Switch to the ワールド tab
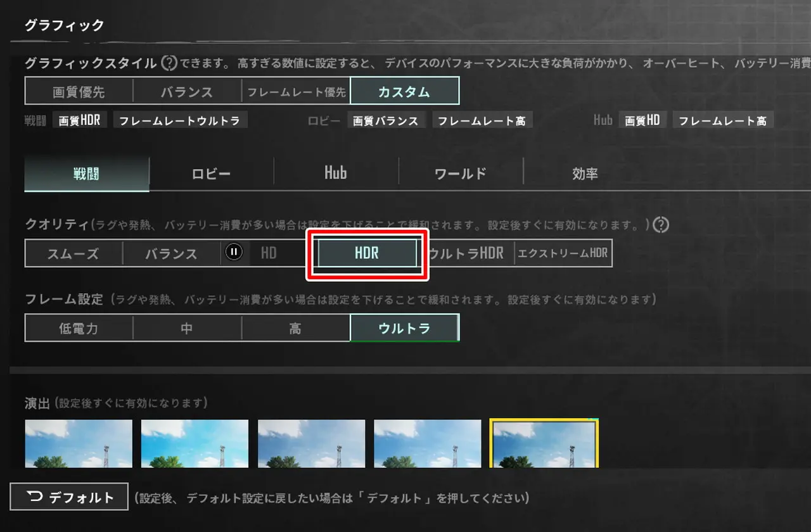The image size is (811, 532). [x=461, y=174]
